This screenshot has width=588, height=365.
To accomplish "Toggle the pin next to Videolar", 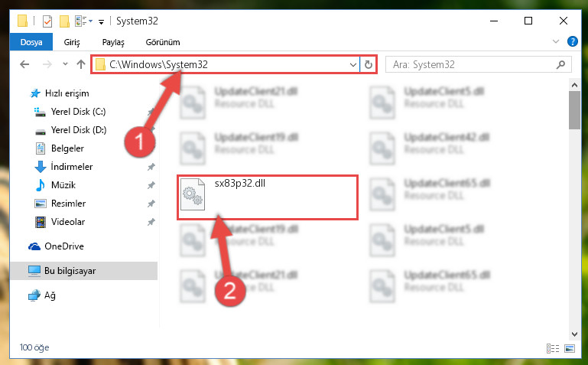I will [x=151, y=222].
